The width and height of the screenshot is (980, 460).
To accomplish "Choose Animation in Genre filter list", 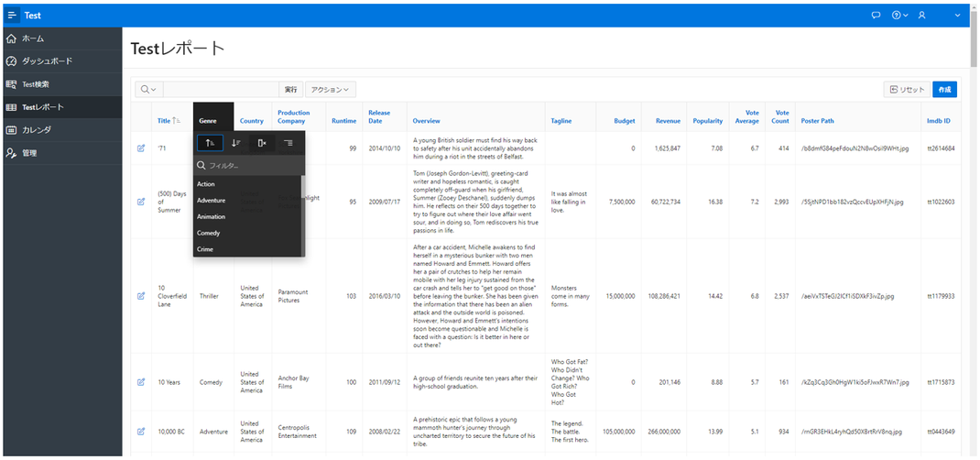I will point(247,216).
